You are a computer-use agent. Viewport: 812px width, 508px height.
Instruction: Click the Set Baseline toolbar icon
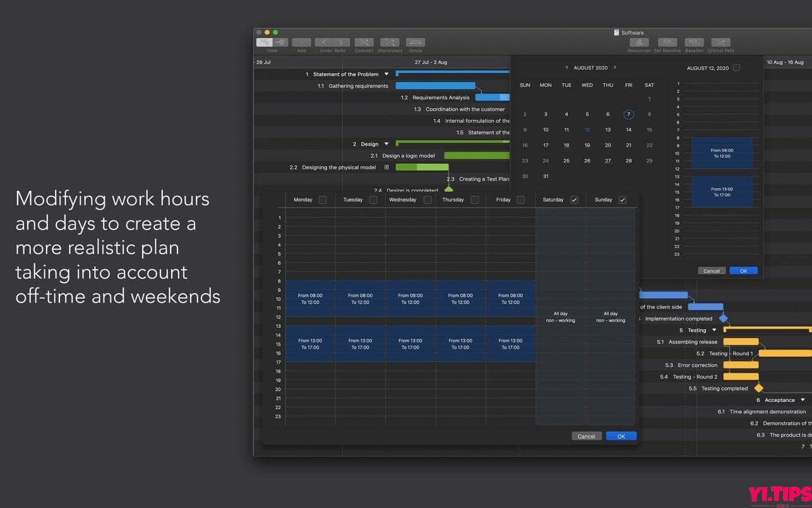pyautogui.click(x=667, y=43)
